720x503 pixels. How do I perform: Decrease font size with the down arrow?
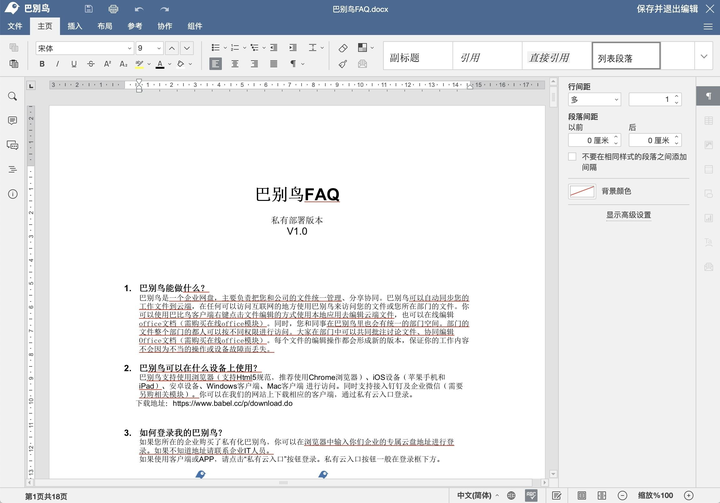(x=186, y=48)
